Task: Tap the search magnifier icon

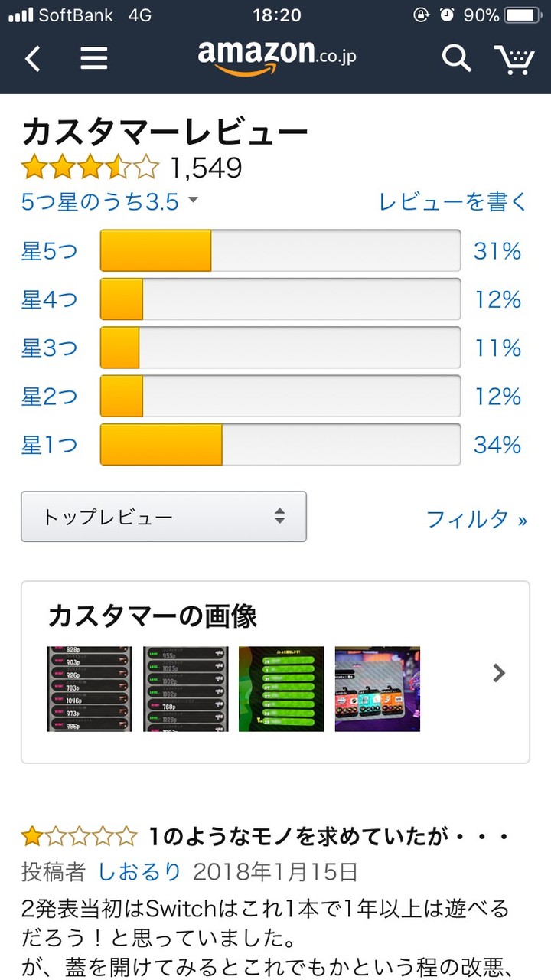Action: pos(456,58)
